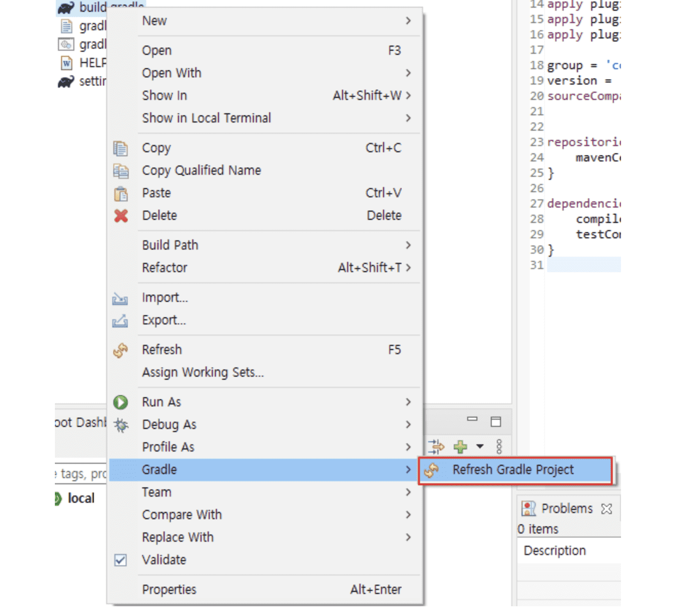Click the red X Delete icon
The width and height of the screenshot is (681, 616).
click(x=121, y=216)
